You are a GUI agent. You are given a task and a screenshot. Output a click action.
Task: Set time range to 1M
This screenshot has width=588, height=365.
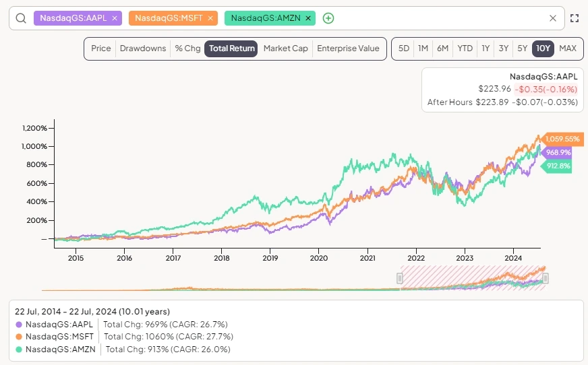point(423,48)
